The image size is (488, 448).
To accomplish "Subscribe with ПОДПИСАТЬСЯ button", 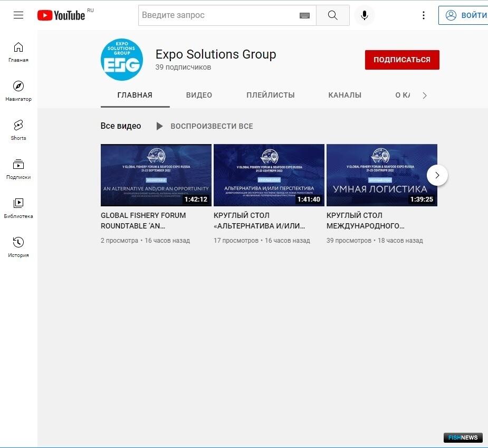I will [x=402, y=60].
